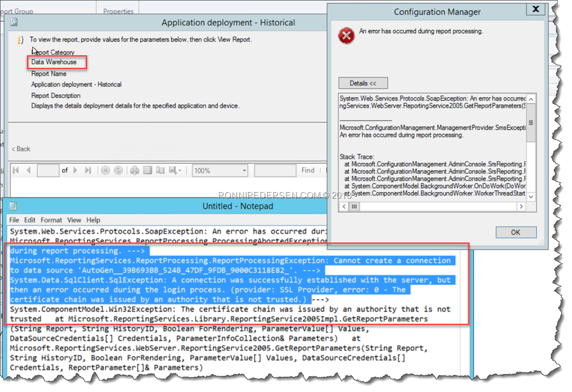Click Notepad line starting 'System.ComponentModel.Win32Exception'
Viewport: 572px width, 392px height.
230,309
